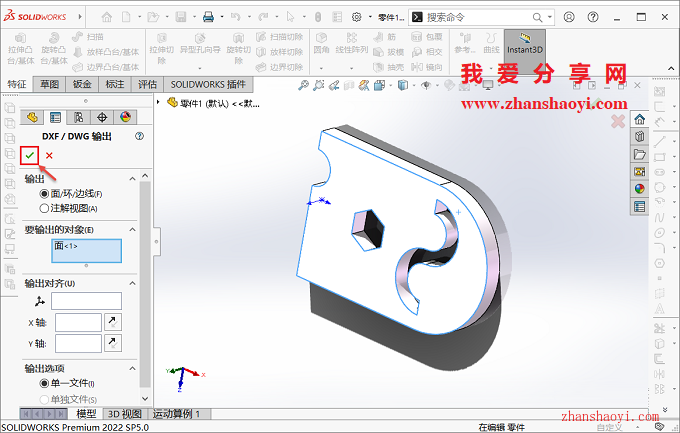Image resolution: width=680 pixels, height=433 pixels.
Task: Collapse the 要输出的对象 section
Action: coord(132,230)
